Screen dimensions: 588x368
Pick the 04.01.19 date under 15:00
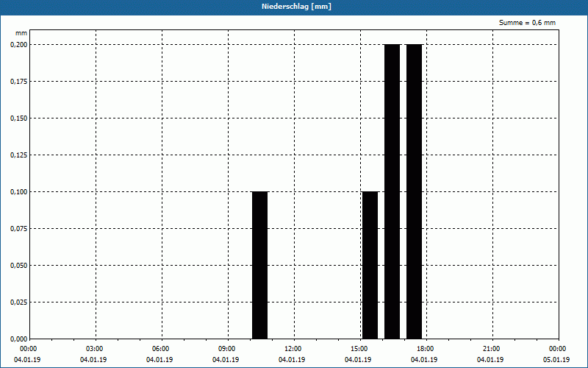click(358, 360)
